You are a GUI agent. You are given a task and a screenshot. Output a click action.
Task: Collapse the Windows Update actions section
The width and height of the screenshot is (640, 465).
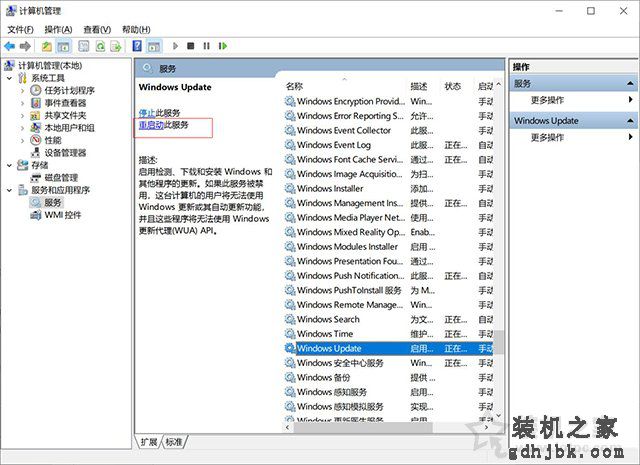[630, 120]
